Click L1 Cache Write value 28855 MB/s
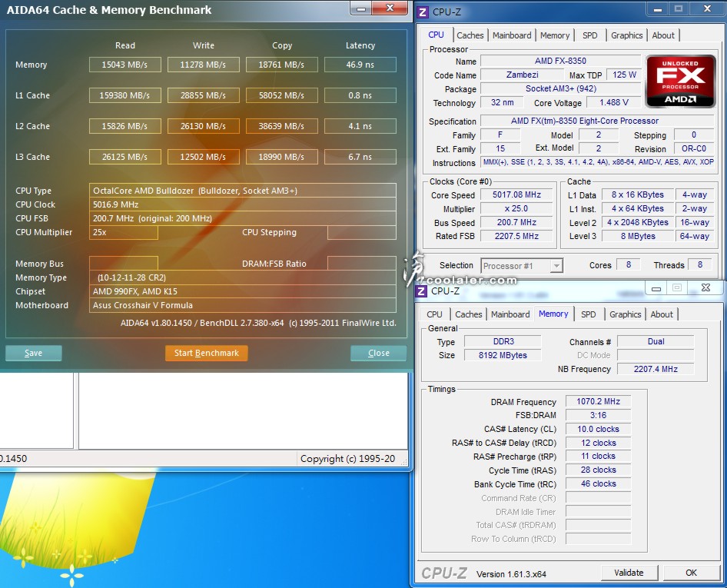727x588 pixels. (x=203, y=95)
